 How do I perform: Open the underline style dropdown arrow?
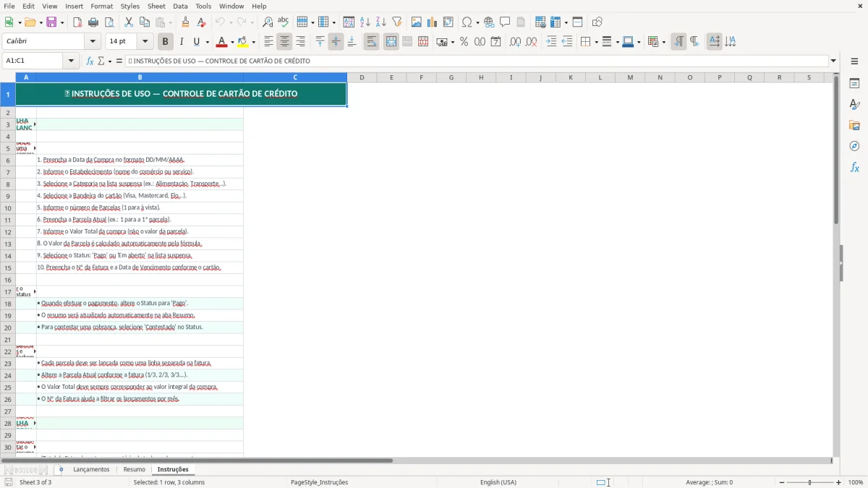click(x=207, y=42)
